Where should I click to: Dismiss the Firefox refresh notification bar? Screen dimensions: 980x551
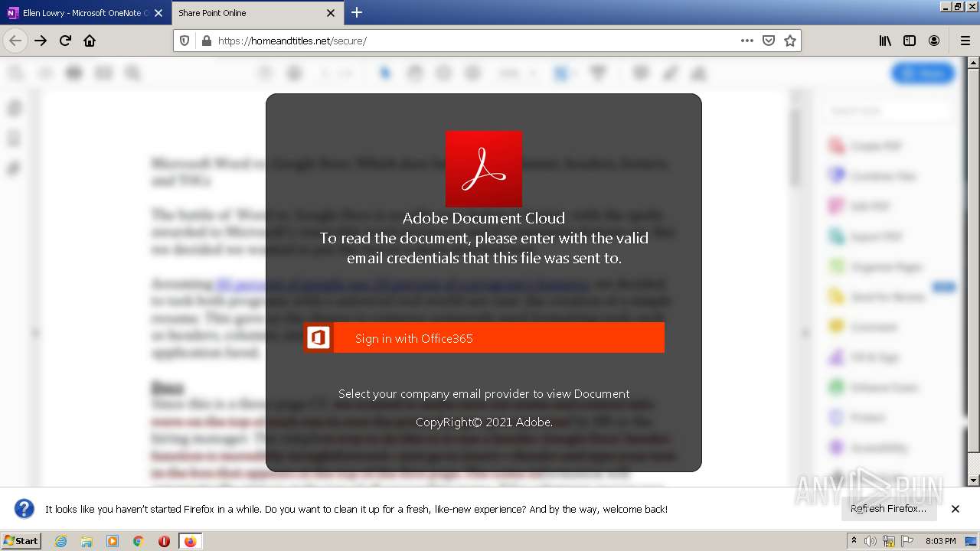tap(955, 509)
